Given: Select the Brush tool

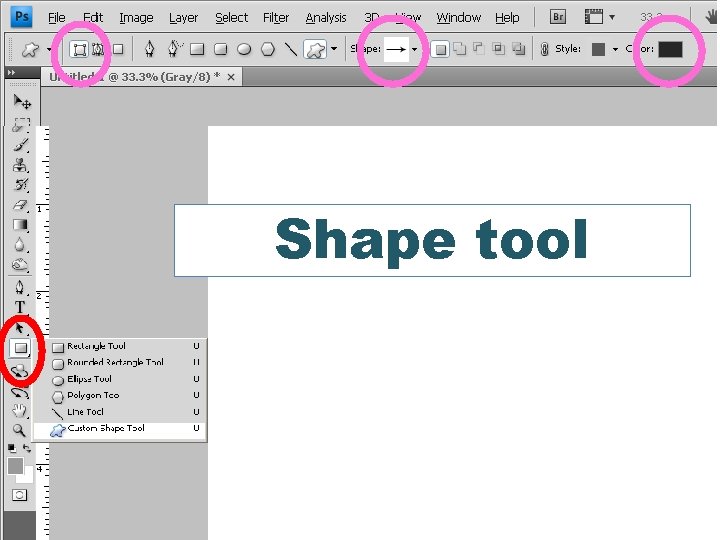Looking at the screenshot, I should pos(21,145).
